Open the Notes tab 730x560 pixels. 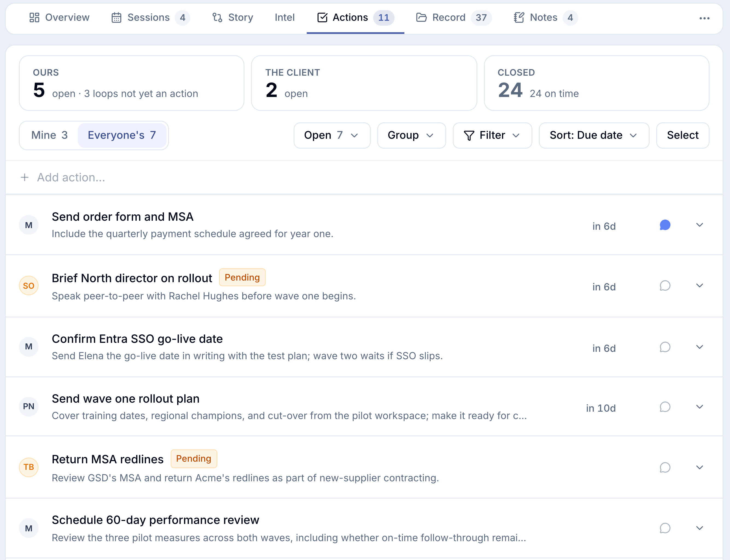tap(545, 17)
